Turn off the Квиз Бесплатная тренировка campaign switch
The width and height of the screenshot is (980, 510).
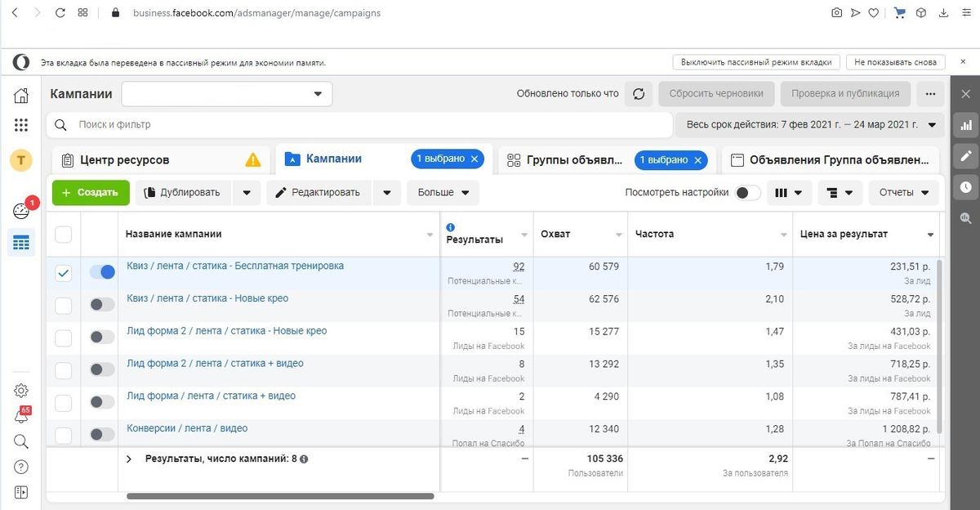point(102,272)
